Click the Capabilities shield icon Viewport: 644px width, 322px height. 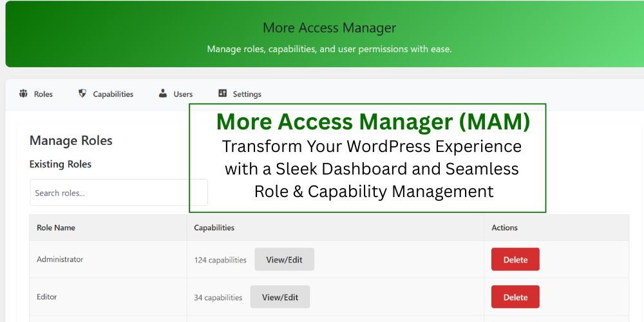point(82,93)
